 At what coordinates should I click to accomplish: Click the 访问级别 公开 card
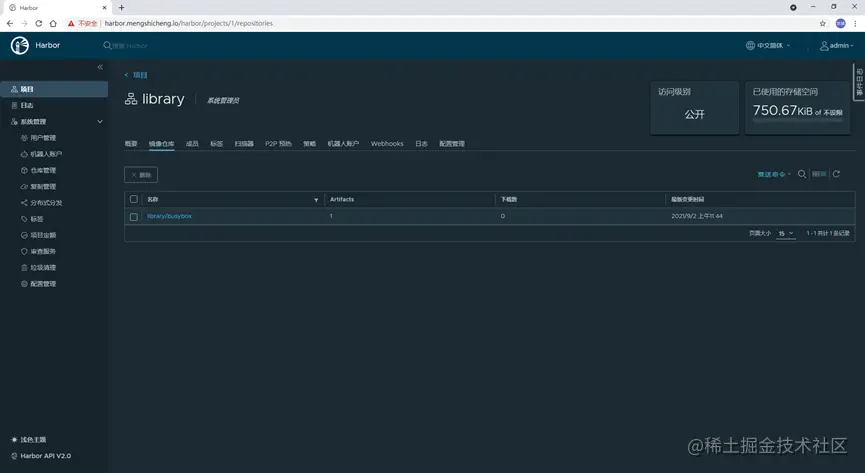tap(695, 108)
